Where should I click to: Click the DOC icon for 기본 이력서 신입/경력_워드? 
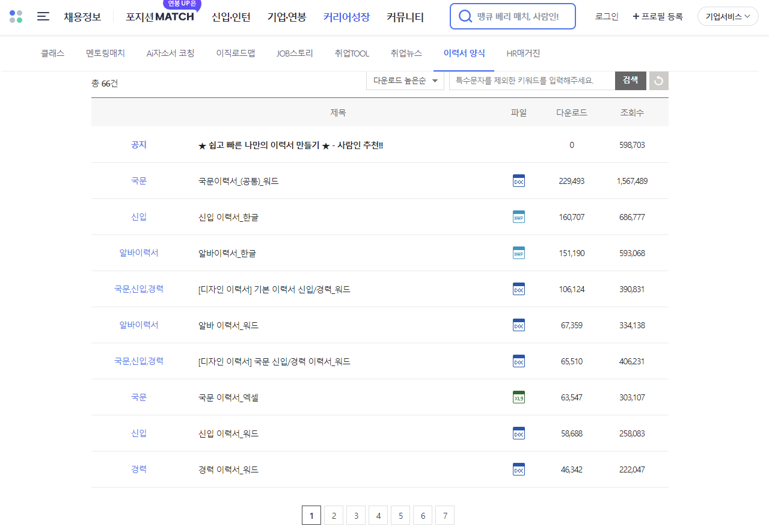tap(518, 289)
